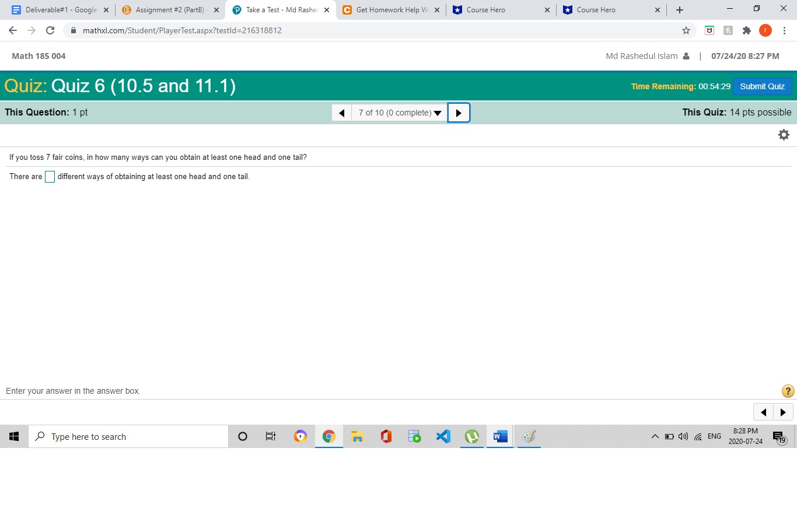
Task: Open uTorrent from the taskbar
Action: pos(471,436)
